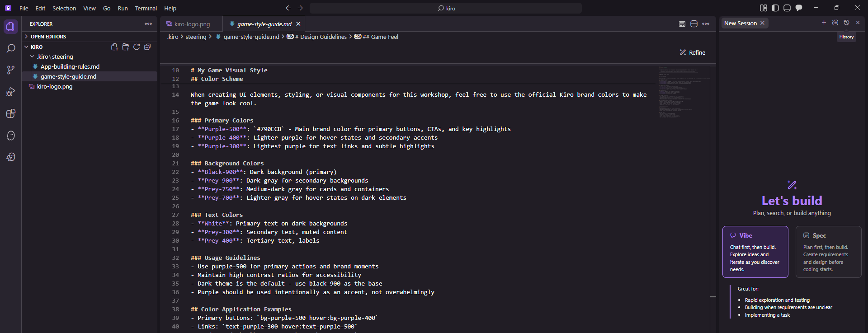The image size is (868, 333).
Task: Switch to the game-style-guide.md tab
Action: click(264, 24)
